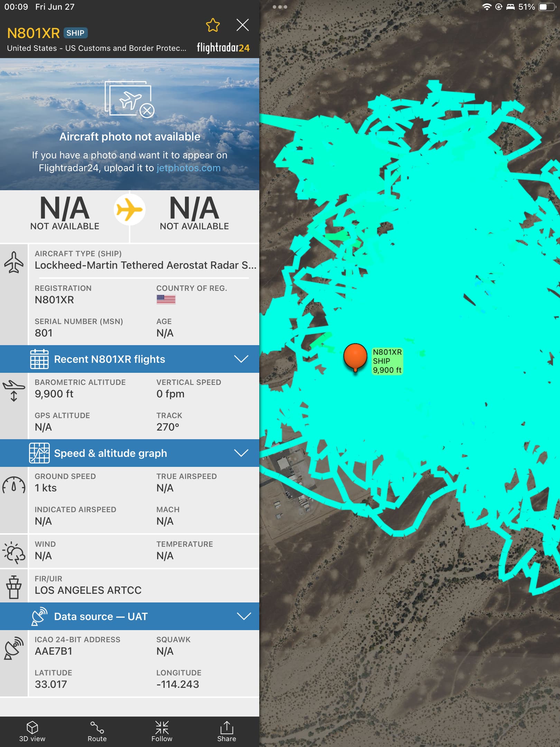The height and width of the screenshot is (747, 560).
Task: Close the N801XR aircraft details panel
Action: pos(242,25)
